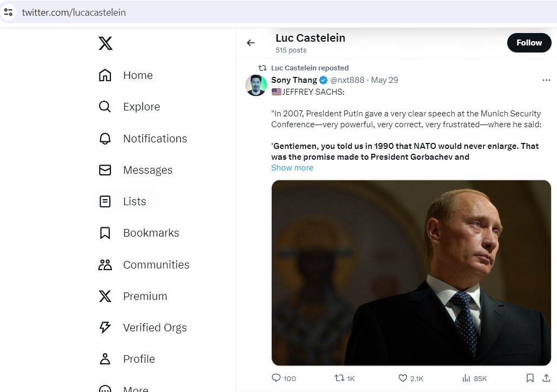Go back using the left arrow
Screen dimensions: 557x392
coord(251,43)
